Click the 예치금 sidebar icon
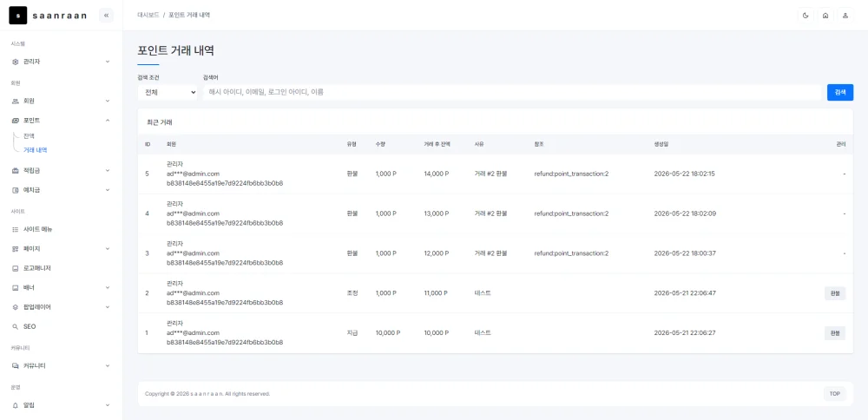Screen dimensions: 868x420 pos(16,190)
